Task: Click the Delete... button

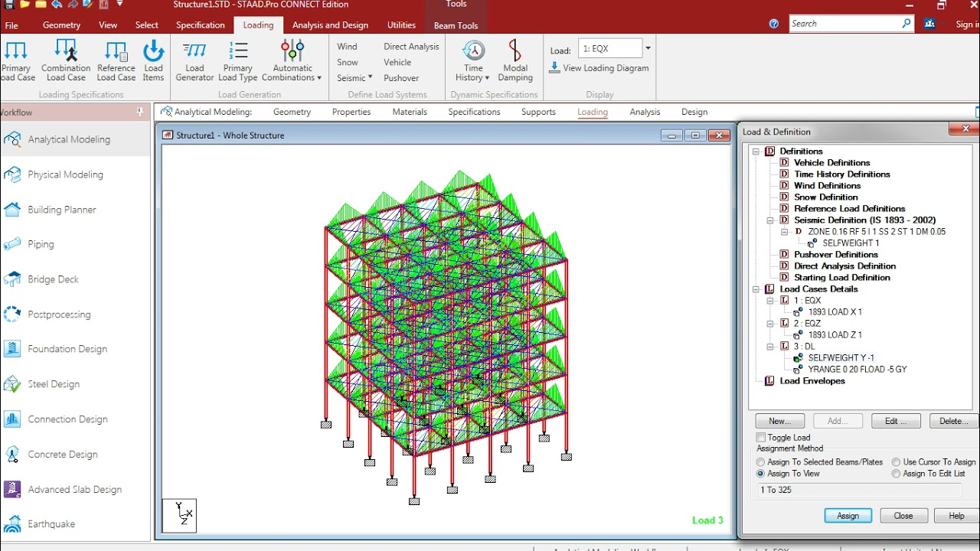Action: coord(954,421)
